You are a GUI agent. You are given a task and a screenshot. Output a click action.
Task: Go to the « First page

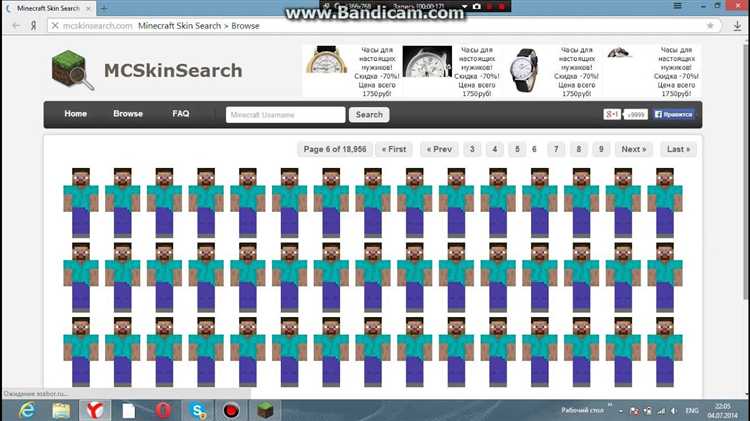pyautogui.click(x=394, y=149)
